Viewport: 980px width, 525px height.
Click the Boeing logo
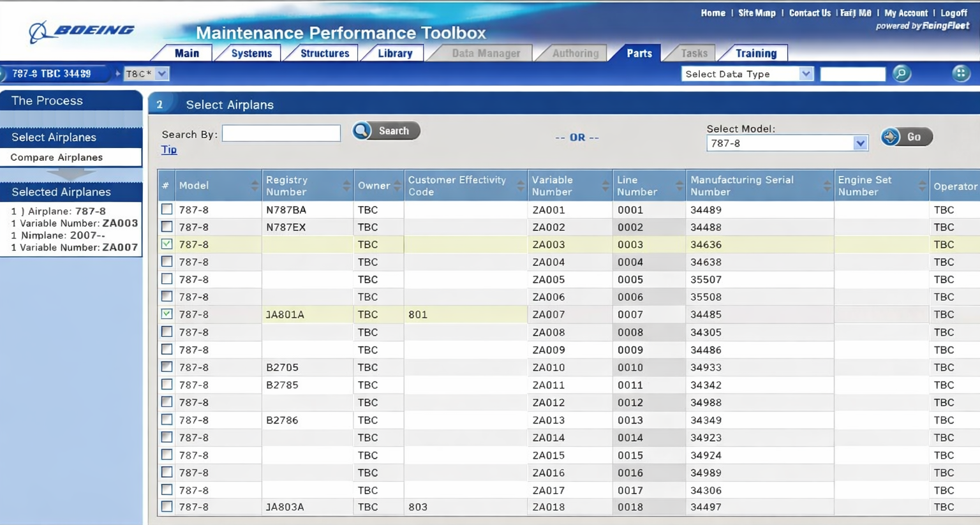[x=82, y=31]
